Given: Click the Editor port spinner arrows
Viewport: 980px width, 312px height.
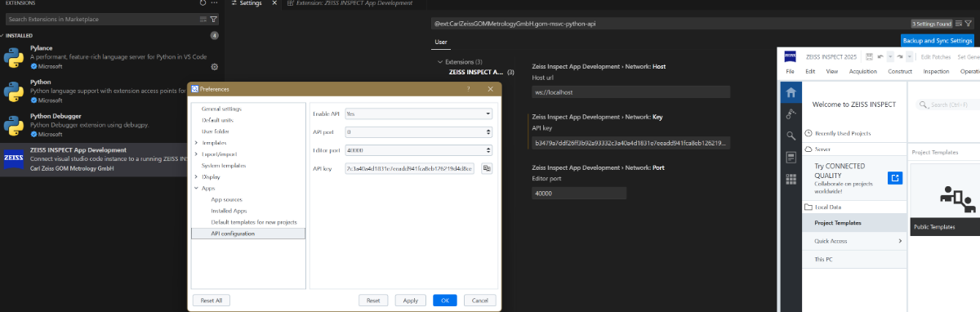Looking at the screenshot, I should coord(488,149).
